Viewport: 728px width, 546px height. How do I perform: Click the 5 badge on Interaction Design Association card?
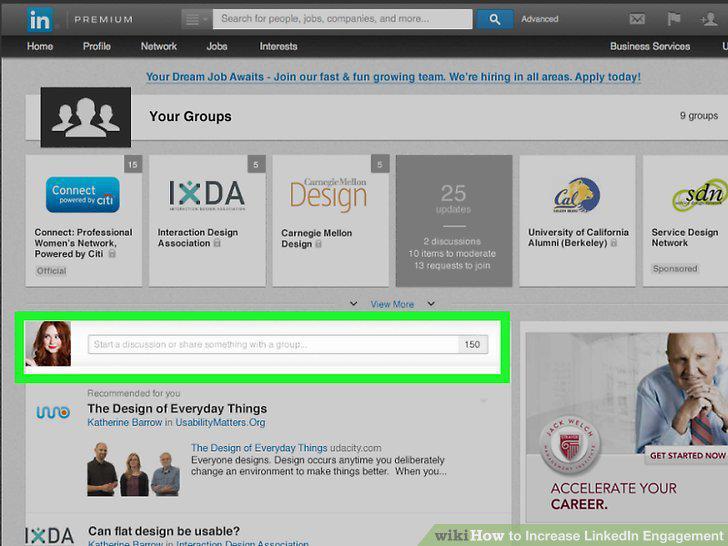coord(256,164)
